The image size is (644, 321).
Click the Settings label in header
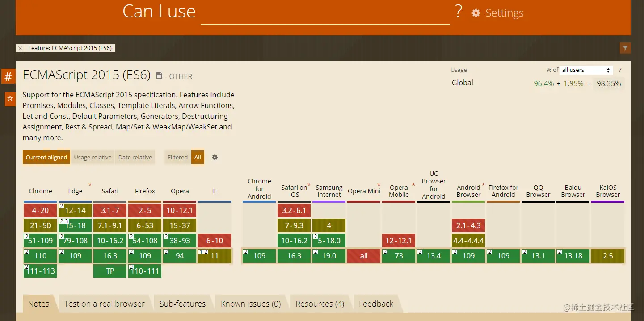(x=504, y=13)
